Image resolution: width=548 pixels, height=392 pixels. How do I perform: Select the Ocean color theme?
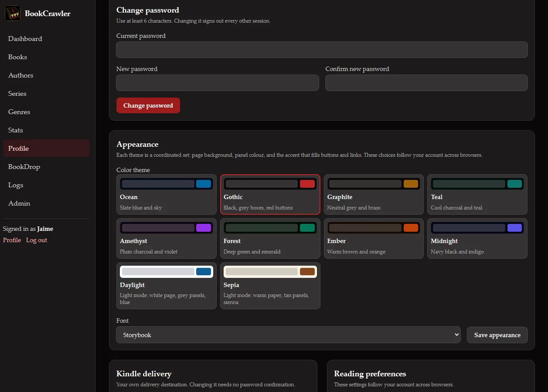point(167,195)
